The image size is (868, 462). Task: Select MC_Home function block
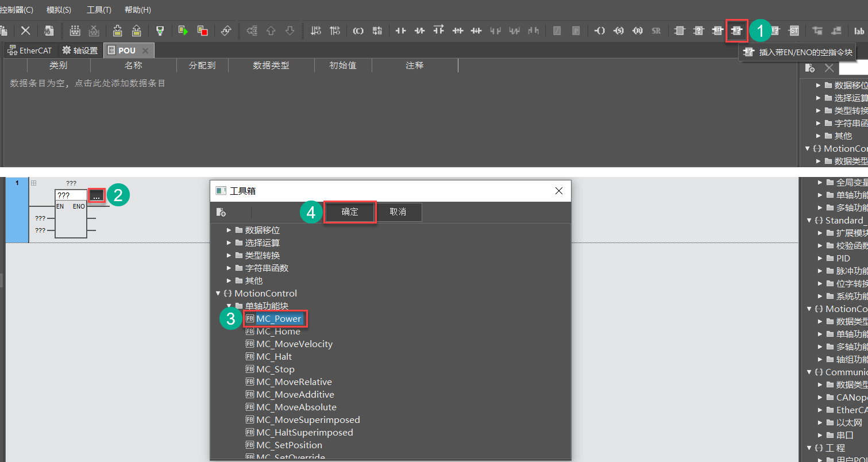[278, 331]
